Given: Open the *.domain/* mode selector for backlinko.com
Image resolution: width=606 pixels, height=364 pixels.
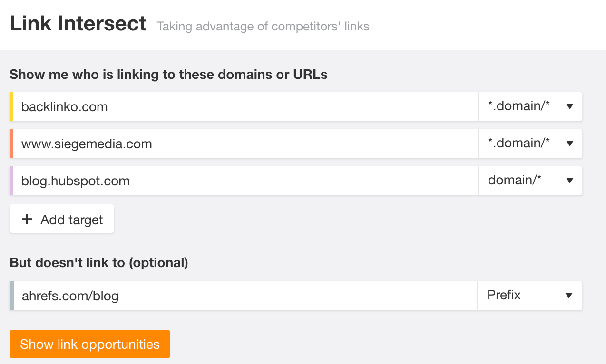Looking at the screenshot, I should (x=530, y=106).
